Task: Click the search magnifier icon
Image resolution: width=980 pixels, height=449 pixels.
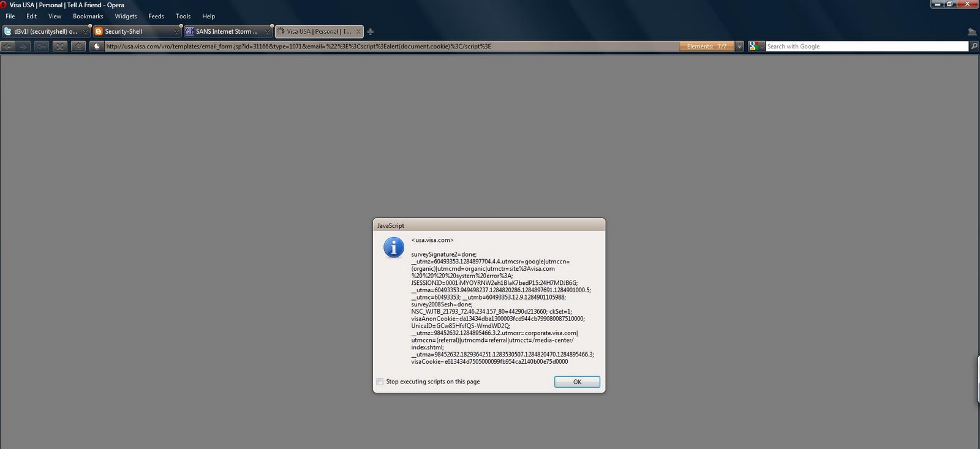Action: click(974, 46)
